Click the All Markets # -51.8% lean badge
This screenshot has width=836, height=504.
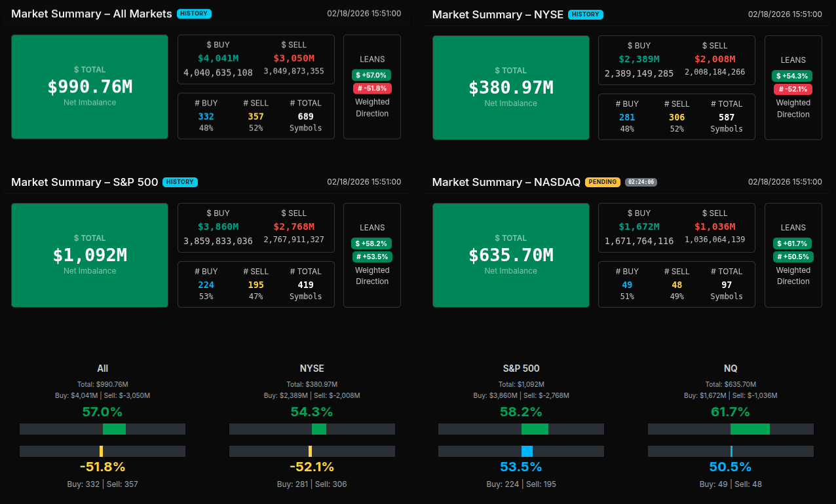click(x=371, y=88)
